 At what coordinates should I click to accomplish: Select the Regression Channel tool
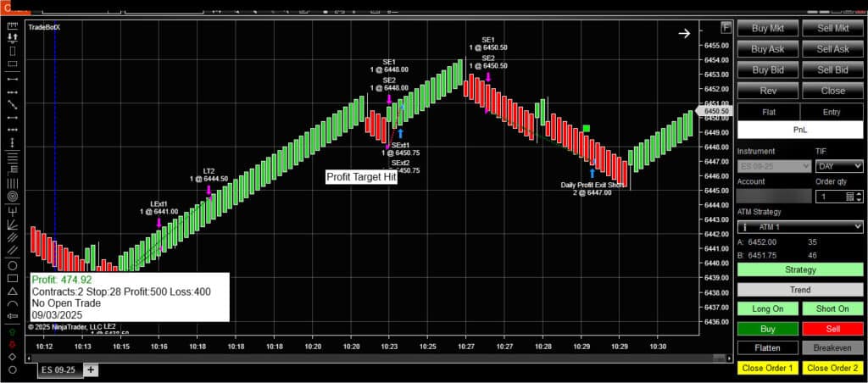point(12,237)
